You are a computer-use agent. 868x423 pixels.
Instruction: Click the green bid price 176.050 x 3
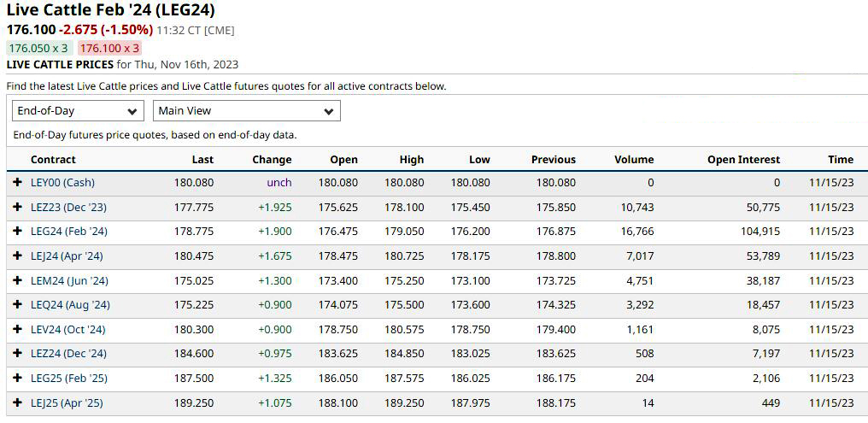tap(39, 49)
